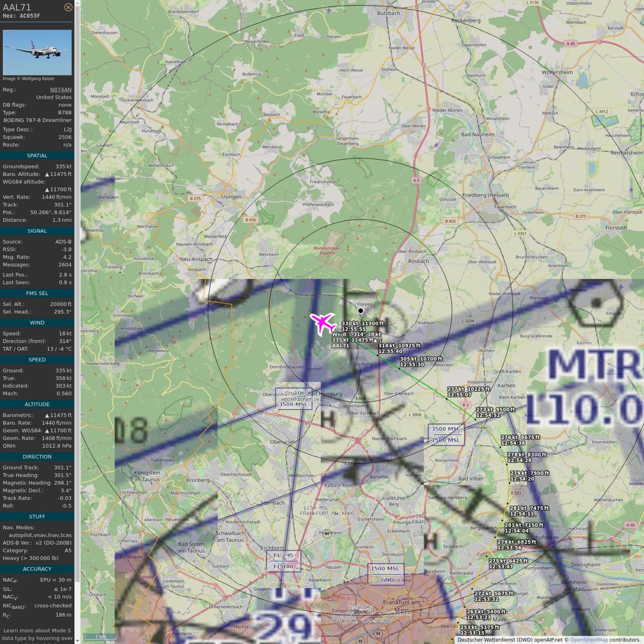Click the SPATIAL section header
The height and width of the screenshot is (644, 644).
(37, 156)
